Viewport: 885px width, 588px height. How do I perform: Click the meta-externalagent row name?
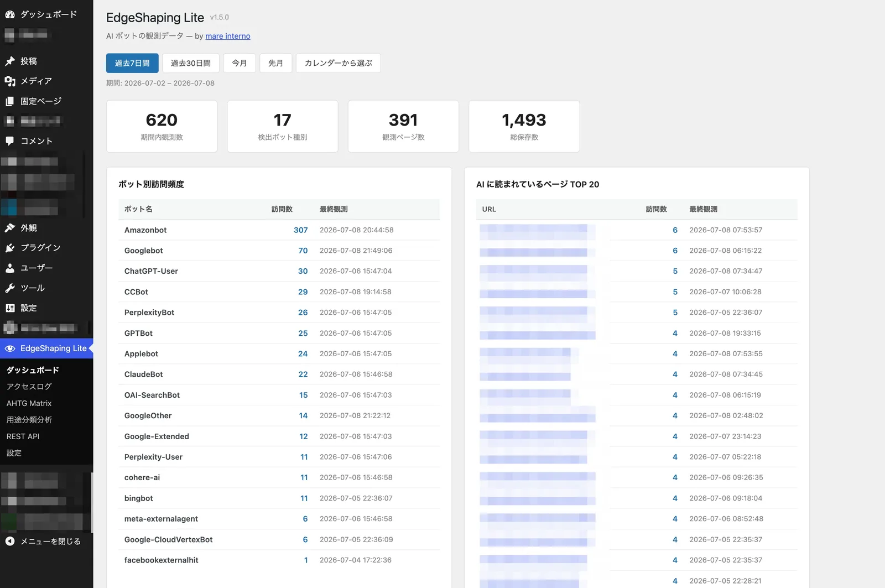(x=161, y=519)
